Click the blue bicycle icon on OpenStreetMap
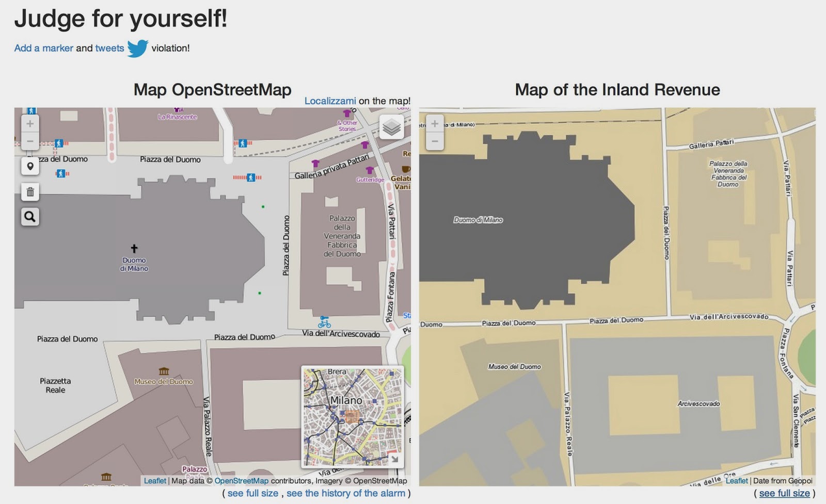The height and width of the screenshot is (504, 826). pos(324,322)
